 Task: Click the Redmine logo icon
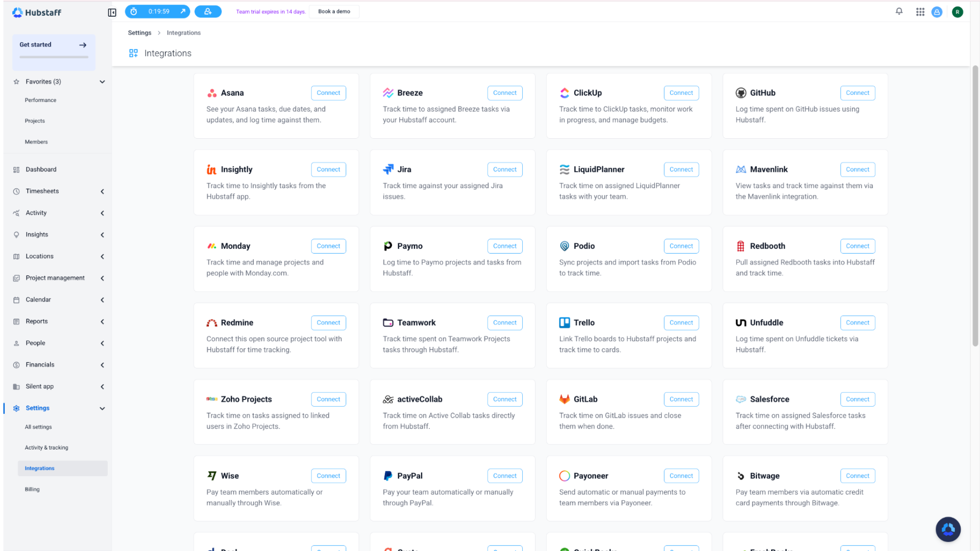[212, 322]
